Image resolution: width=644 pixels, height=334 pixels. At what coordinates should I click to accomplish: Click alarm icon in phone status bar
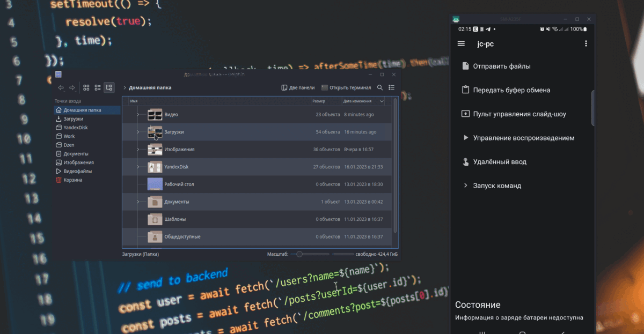(x=543, y=29)
